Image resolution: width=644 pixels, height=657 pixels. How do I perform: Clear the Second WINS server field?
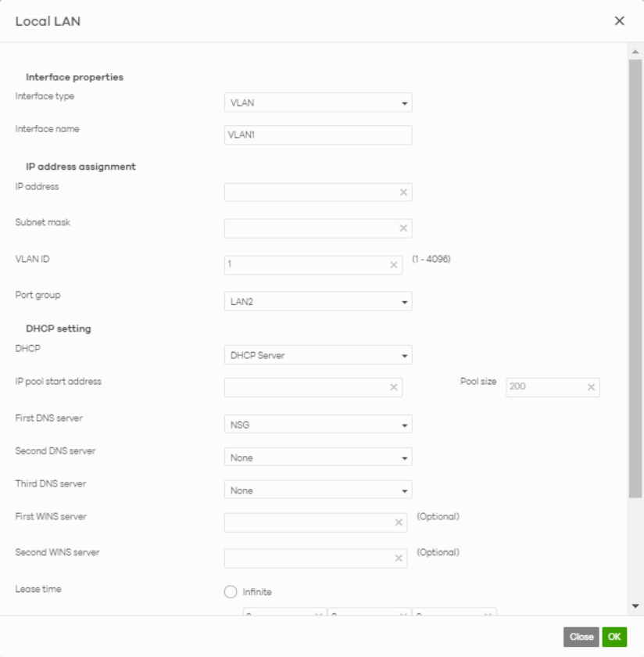[x=399, y=558]
